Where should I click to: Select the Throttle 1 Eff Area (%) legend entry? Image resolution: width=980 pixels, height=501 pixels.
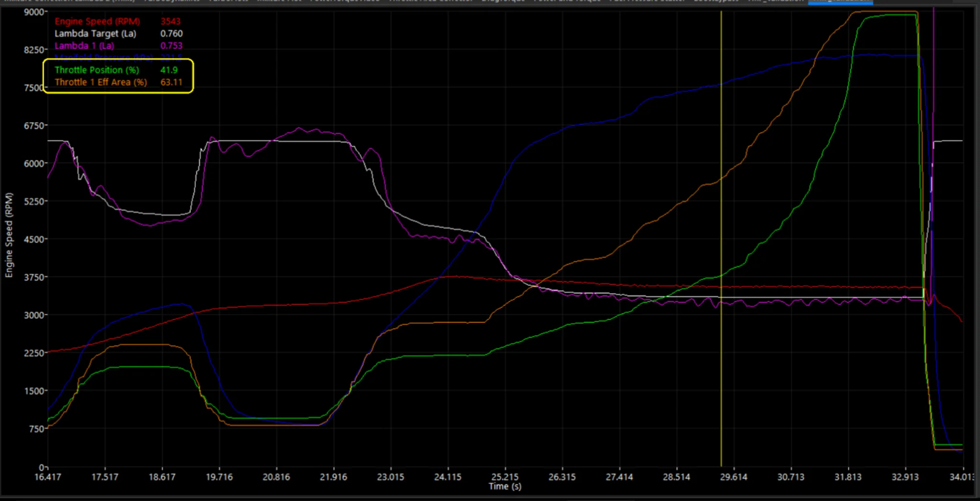point(100,82)
